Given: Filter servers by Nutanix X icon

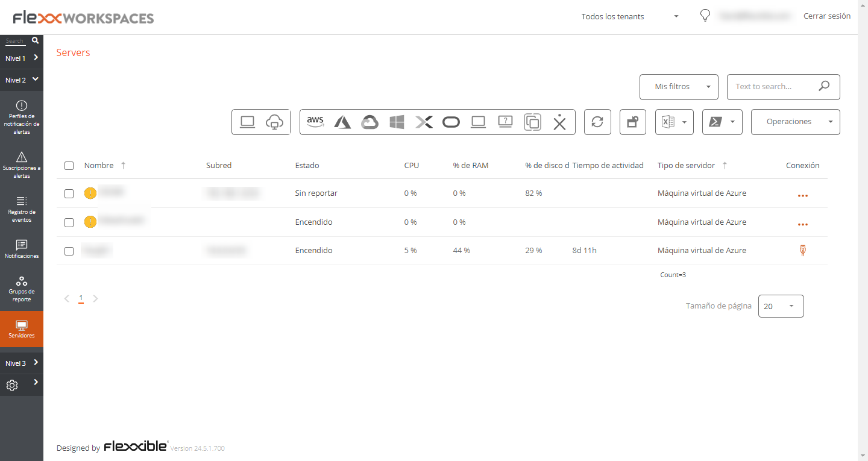Looking at the screenshot, I should click(424, 122).
